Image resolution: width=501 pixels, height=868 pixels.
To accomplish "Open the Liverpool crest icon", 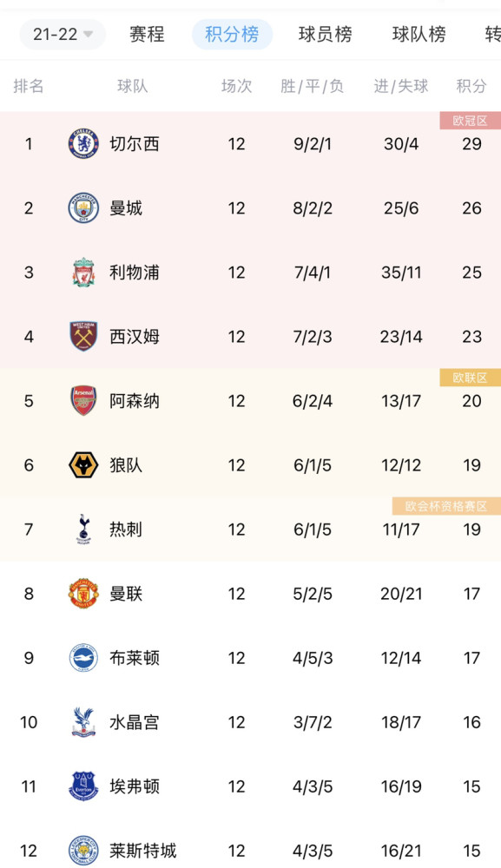I will tap(83, 273).
